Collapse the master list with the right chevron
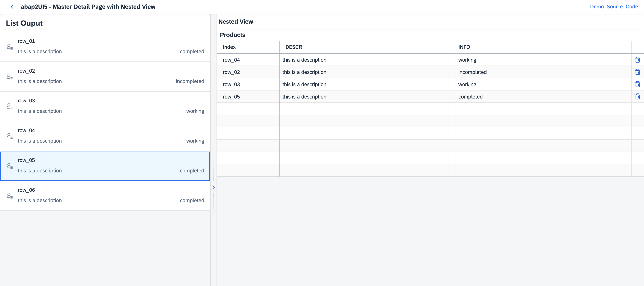Image resolution: width=644 pixels, height=286 pixels. click(x=213, y=187)
